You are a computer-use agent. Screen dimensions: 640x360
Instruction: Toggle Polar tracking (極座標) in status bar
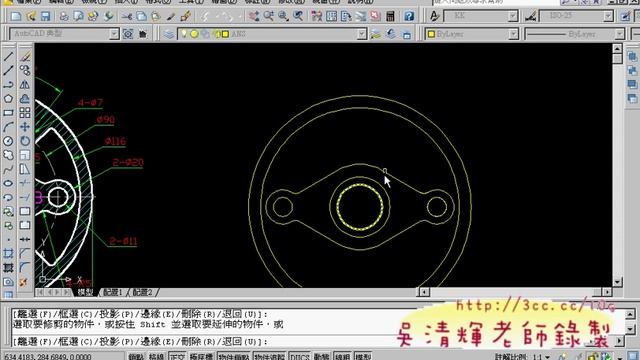(201, 356)
